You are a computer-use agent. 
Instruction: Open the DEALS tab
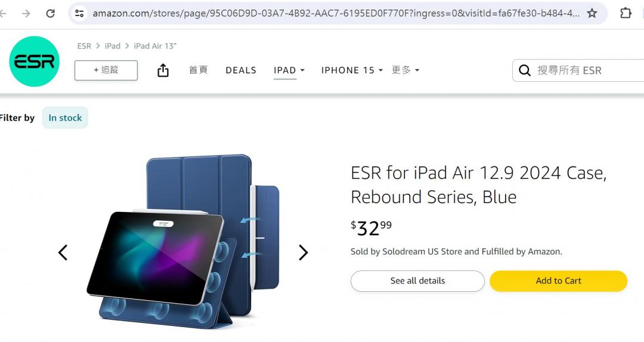click(241, 70)
